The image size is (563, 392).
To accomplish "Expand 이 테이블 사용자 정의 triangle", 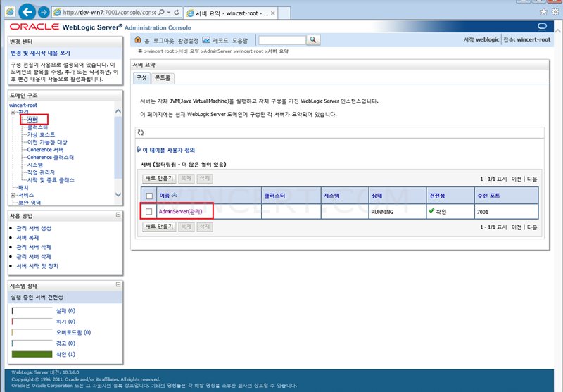I will coord(139,150).
